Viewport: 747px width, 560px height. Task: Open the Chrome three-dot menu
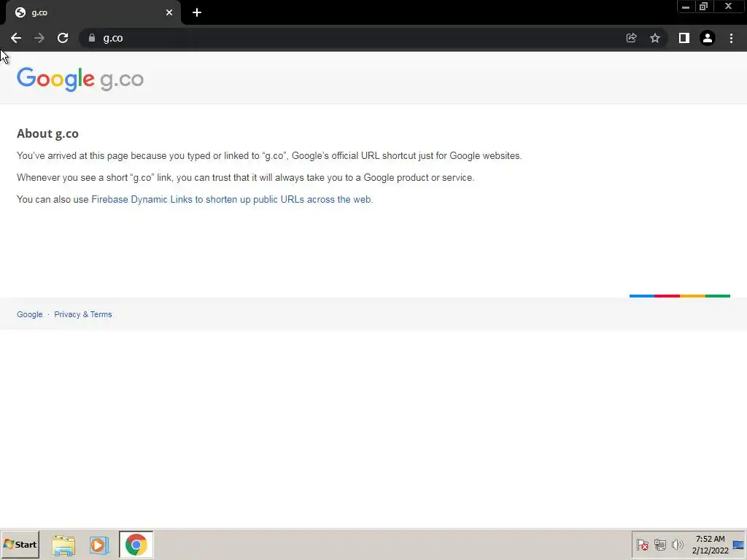click(x=731, y=38)
